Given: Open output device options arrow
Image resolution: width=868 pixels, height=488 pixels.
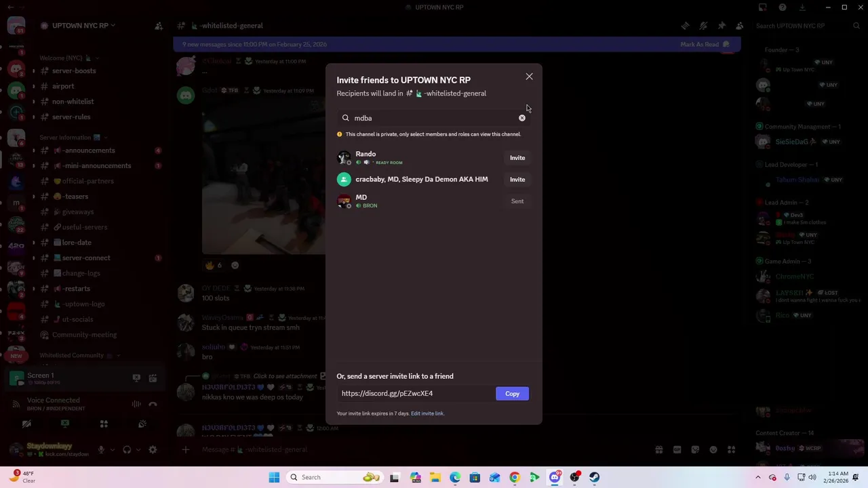Looking at the screenshot, I should (138, 449).
